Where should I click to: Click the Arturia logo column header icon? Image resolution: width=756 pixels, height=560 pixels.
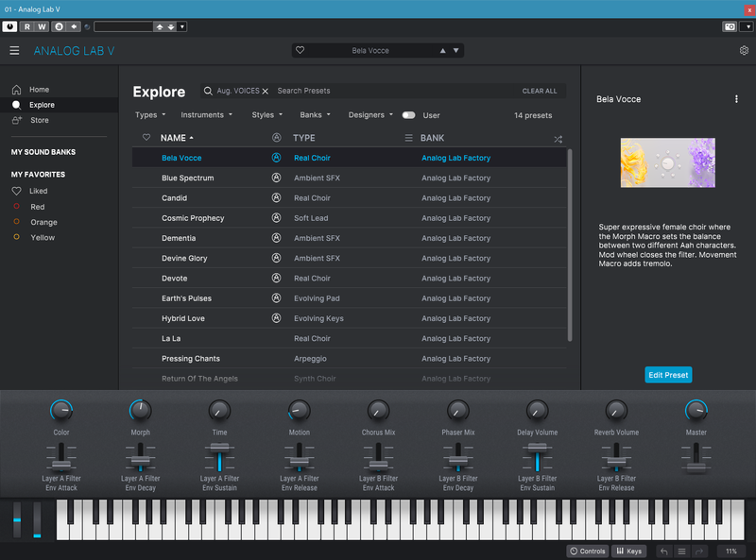click(276, 138)
